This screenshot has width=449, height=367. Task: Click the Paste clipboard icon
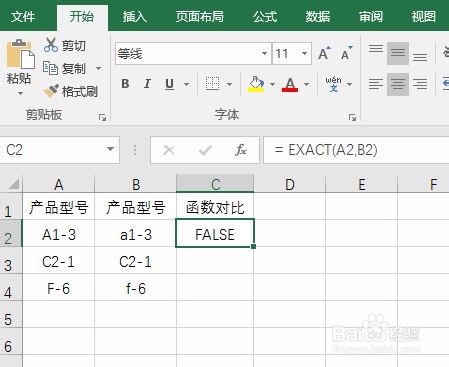tap(20, 54)
